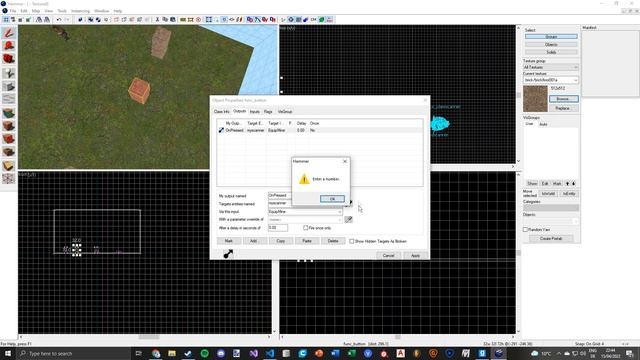The image size is (640, 360).
Task: Click Delete in the Outputs tab
Action: coord(333,241)
